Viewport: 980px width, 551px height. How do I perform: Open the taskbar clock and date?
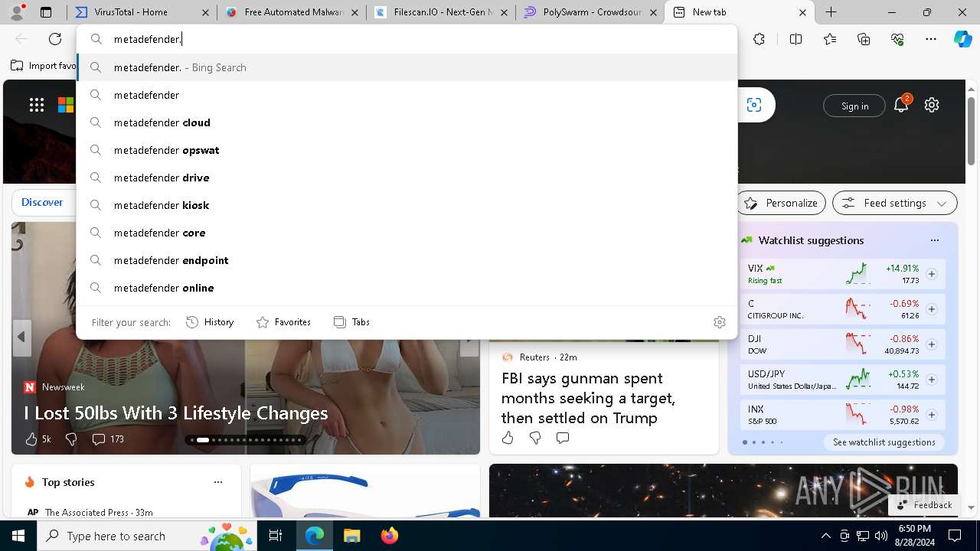click(x=914, y=536)
